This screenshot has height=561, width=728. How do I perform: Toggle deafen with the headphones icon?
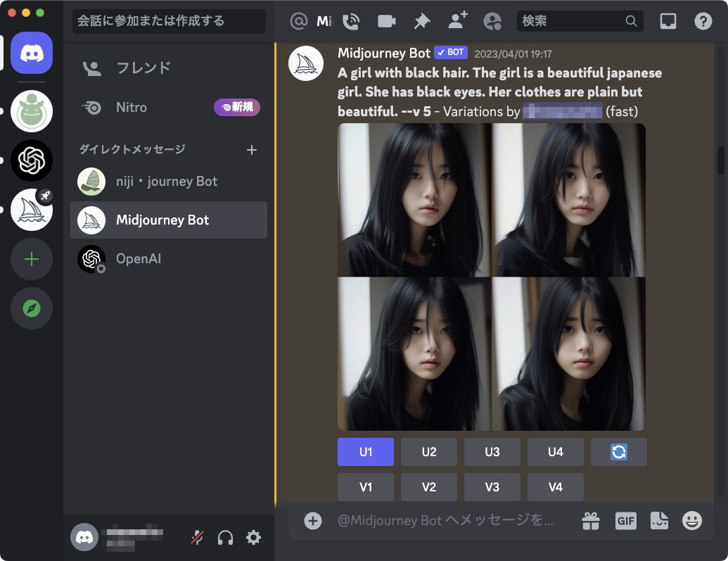(x=225, y=537)
